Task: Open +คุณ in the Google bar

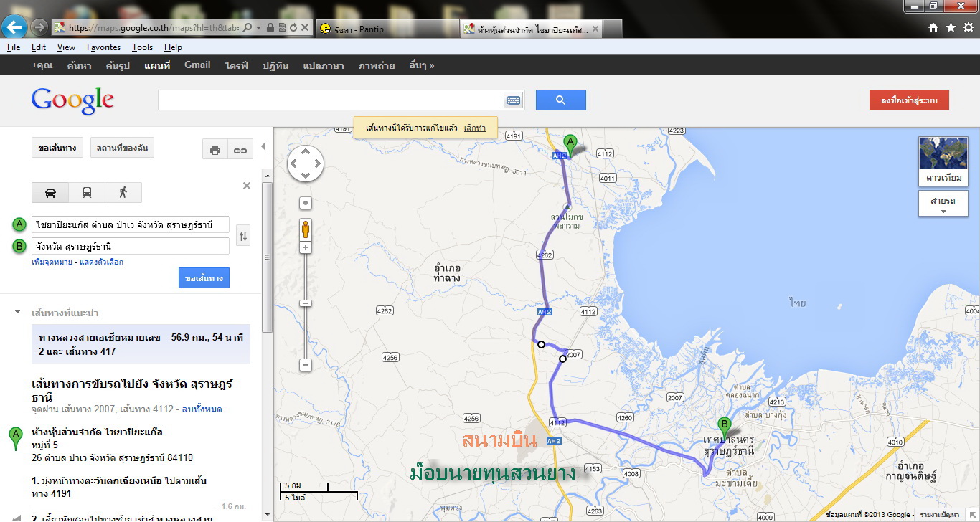Action: 42,65
